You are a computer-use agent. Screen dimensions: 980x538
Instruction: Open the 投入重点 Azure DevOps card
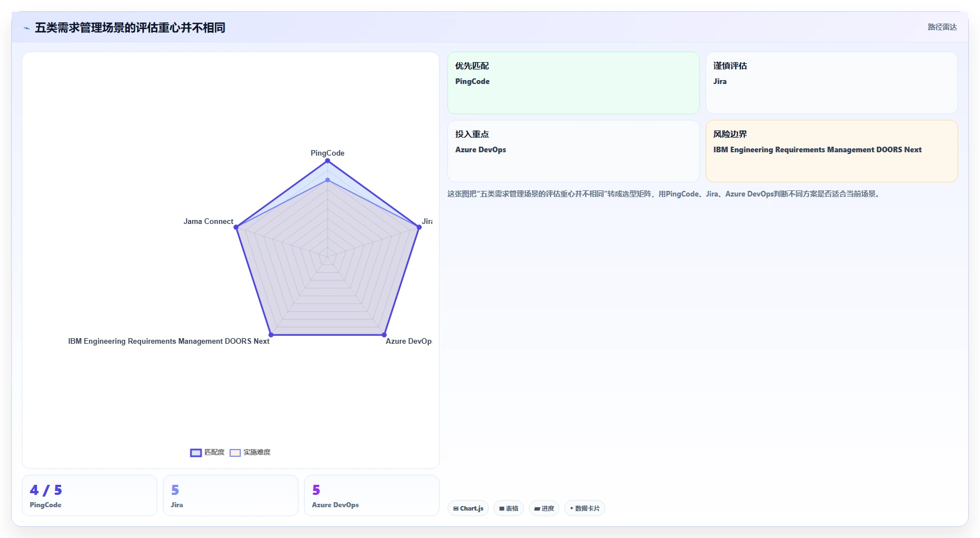(573, 151)
